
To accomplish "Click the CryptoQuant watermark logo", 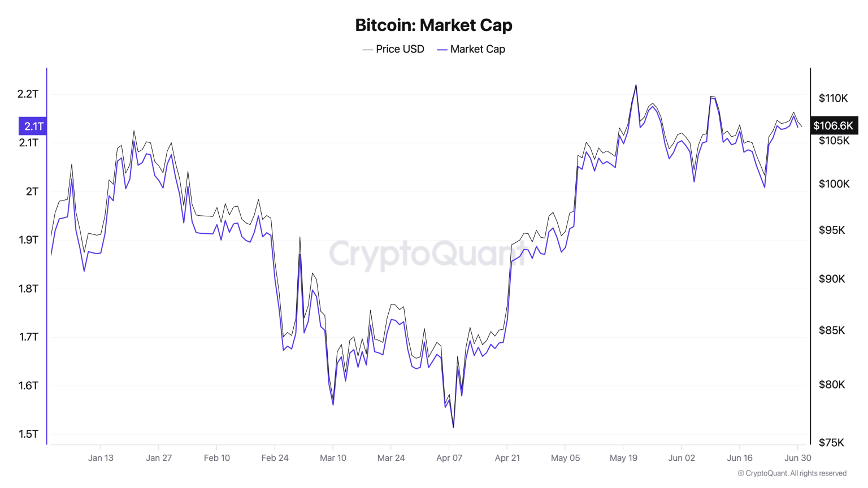I will (427, 254).
